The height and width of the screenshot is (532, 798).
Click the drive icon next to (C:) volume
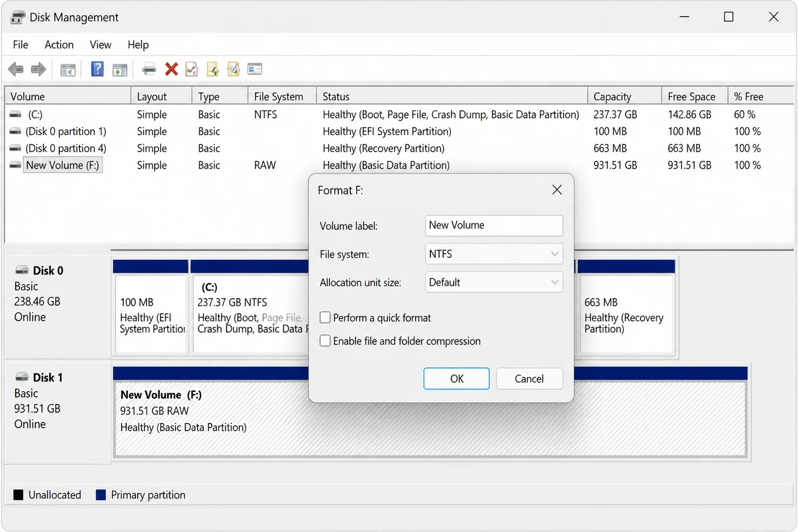click(x=16, y=114)
